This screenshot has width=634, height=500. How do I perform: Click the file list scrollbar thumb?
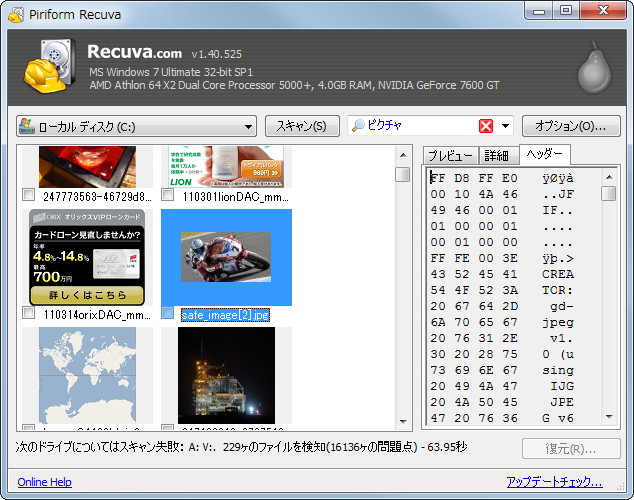point(403,175)
